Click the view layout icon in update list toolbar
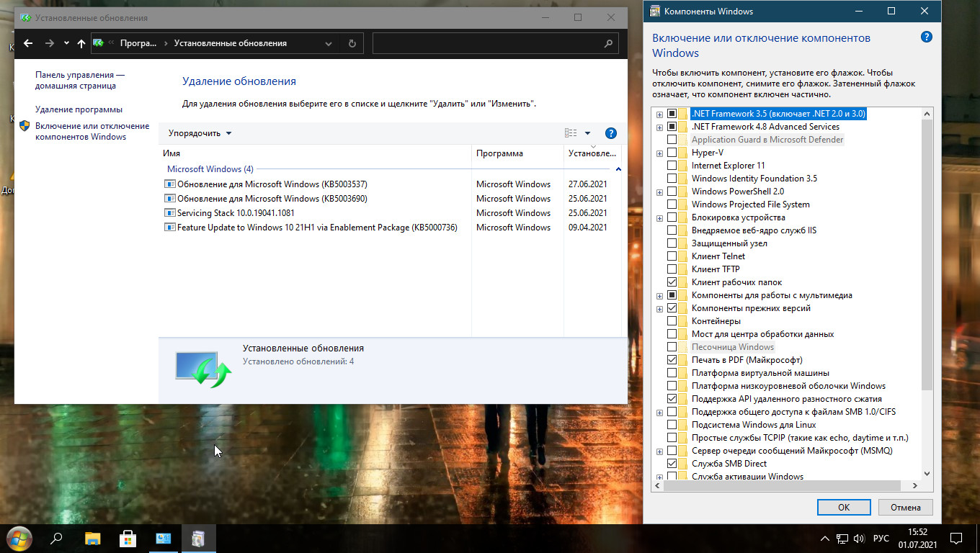980x553 pixels. (x=571, y=133)
